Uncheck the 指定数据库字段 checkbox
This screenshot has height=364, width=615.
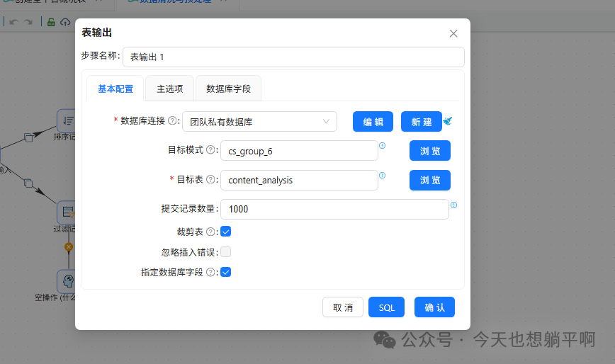(225, 272)
